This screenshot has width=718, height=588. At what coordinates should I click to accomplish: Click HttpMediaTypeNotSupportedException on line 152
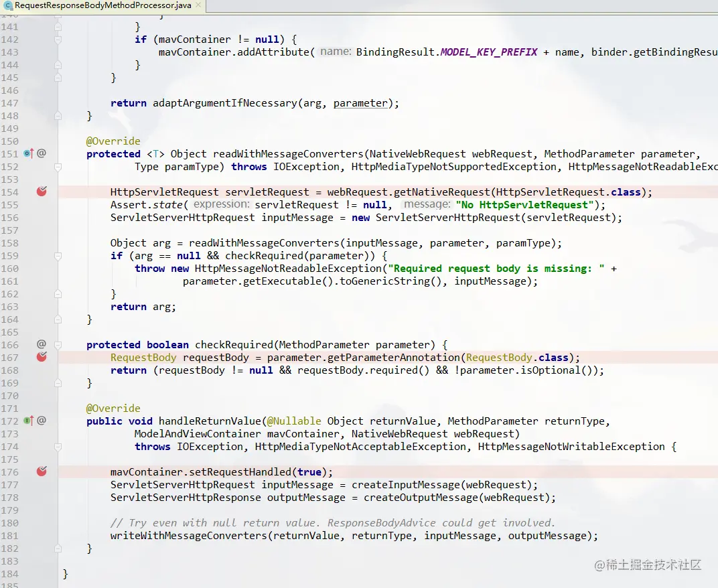point(454,167)
